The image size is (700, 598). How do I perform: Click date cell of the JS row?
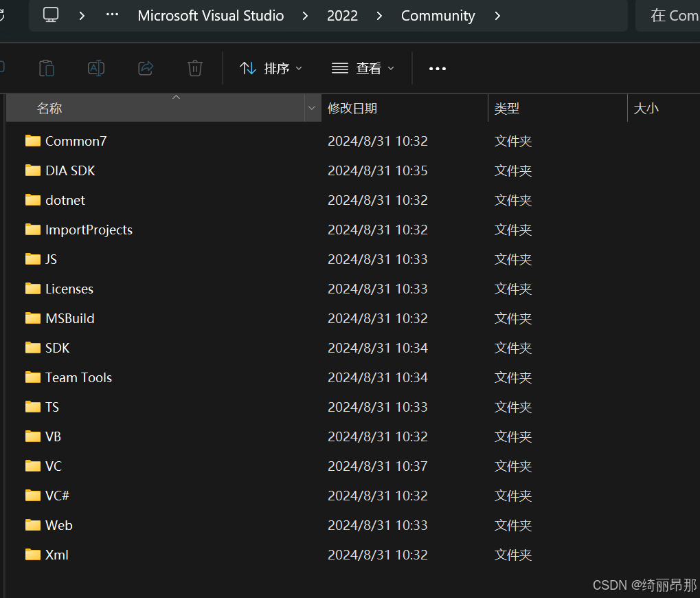point(378,259)
